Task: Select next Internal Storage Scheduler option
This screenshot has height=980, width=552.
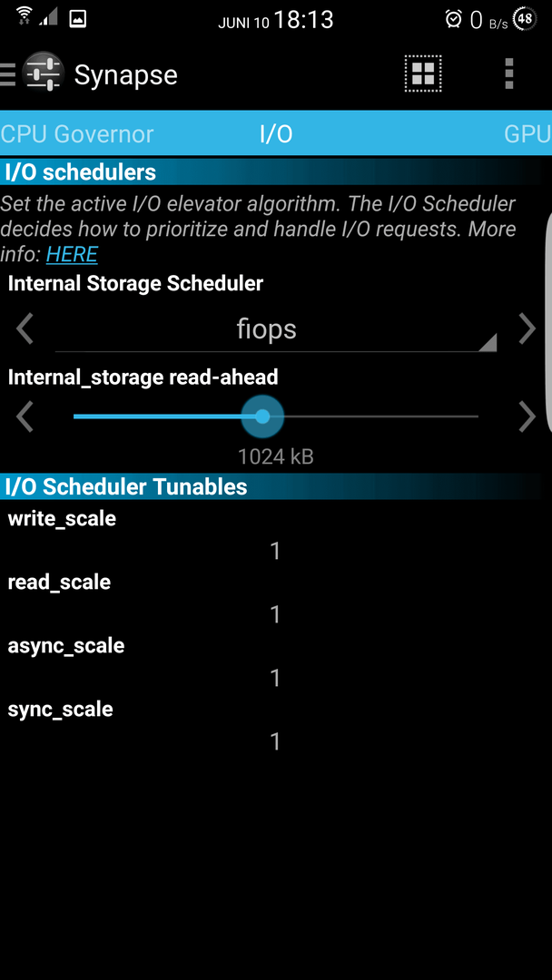Action: point(527,328)
